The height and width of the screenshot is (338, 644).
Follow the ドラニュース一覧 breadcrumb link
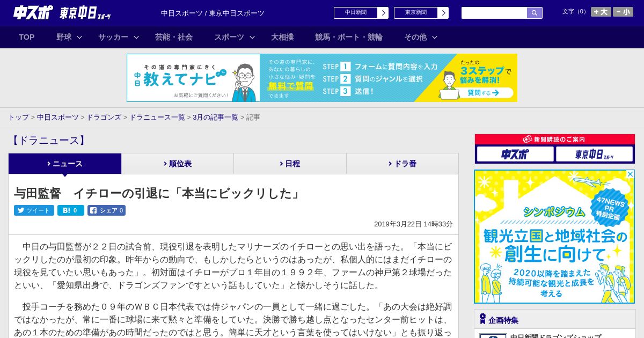point(157,117)
